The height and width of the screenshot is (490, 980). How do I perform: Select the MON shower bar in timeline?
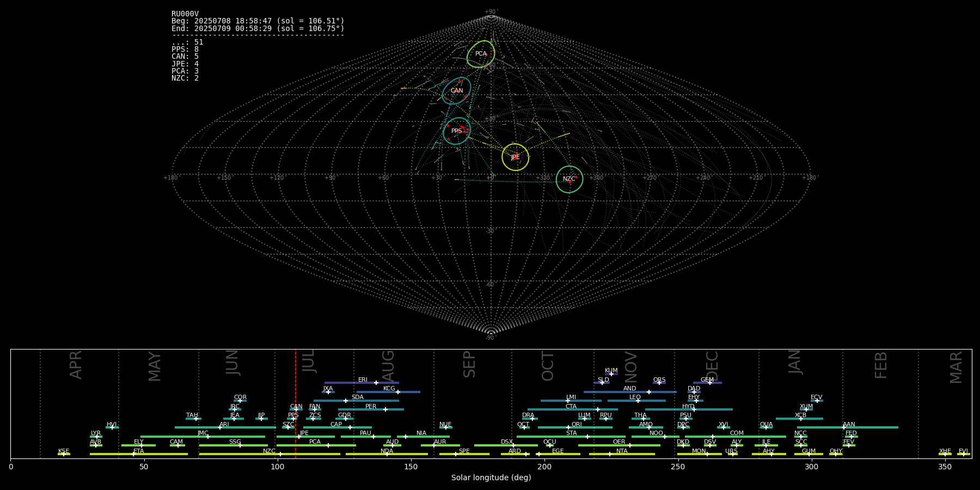tap(699, 454)
